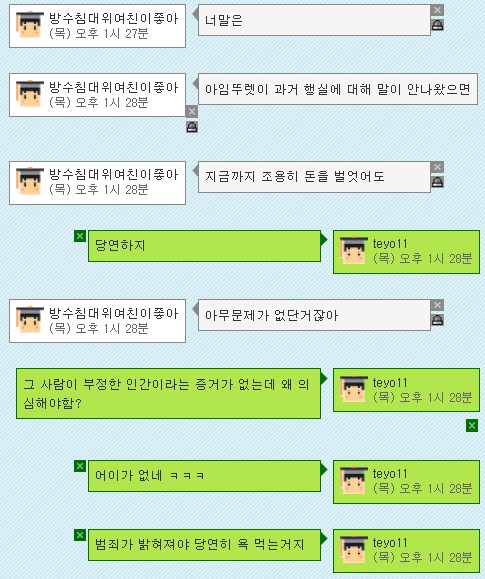Open teyo11 username next to '어이가 없네' reply
This screenshot has width=485, height=579.
point(390,474)
